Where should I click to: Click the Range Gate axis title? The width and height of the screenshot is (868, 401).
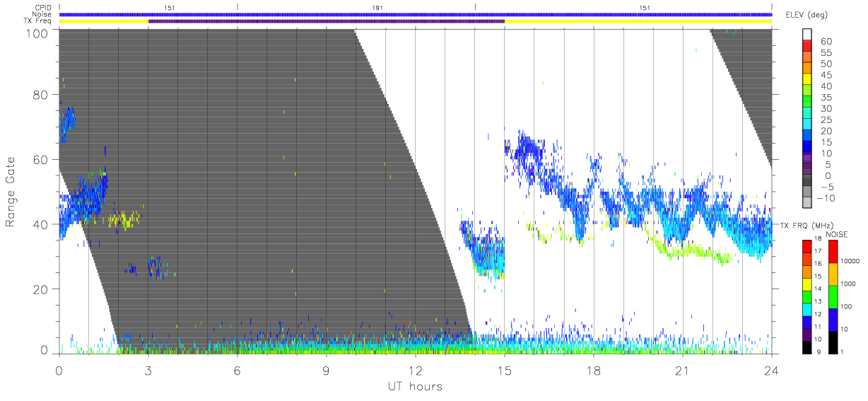pos(11,192)
